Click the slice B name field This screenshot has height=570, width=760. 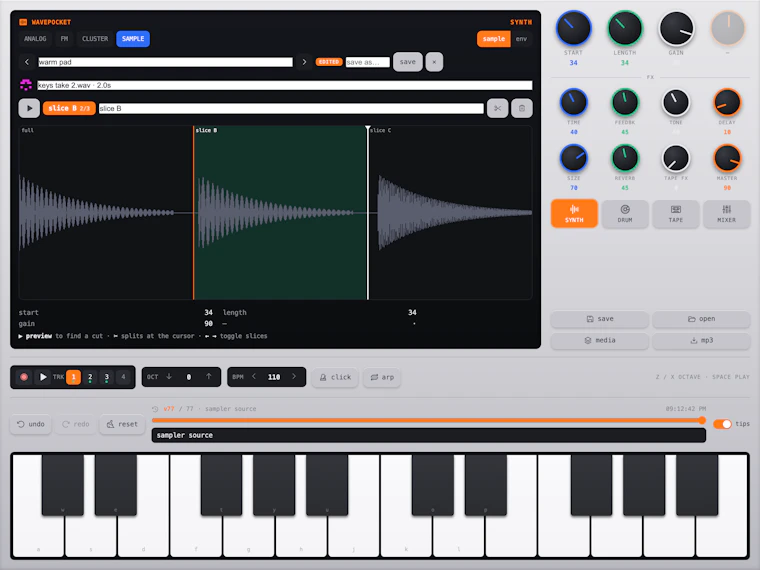291,108
